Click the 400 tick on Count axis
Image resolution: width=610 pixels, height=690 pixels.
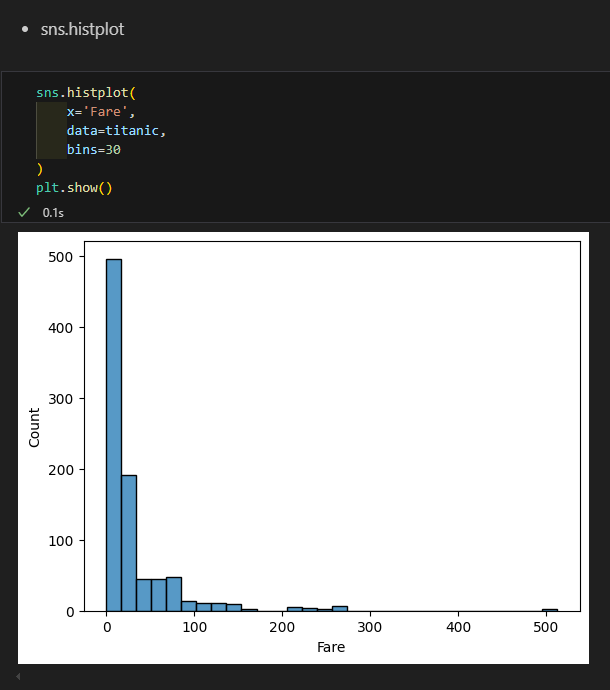[60, 328]
